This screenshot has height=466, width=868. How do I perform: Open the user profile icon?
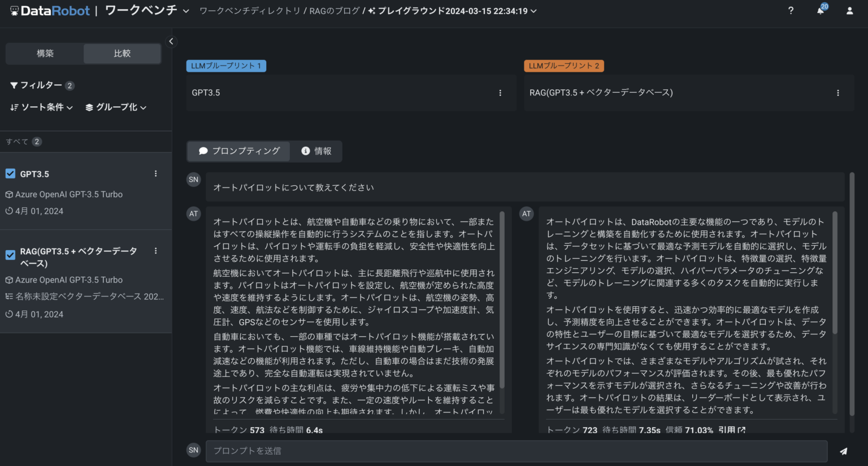coord(849,10)
